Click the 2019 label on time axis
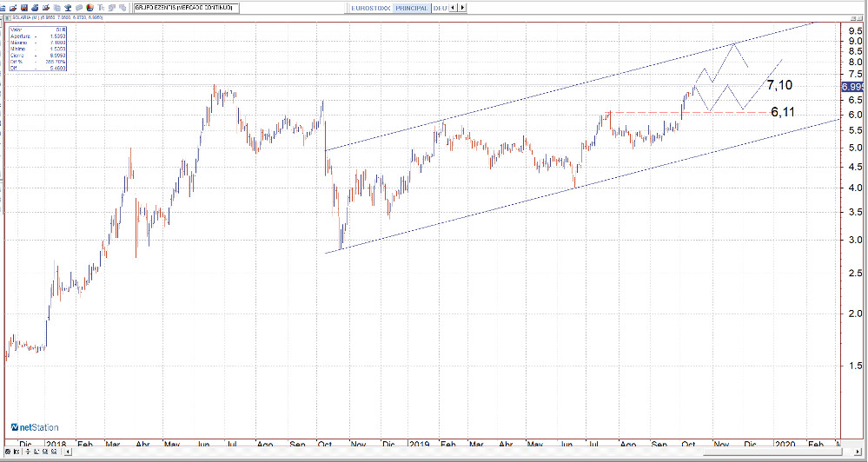This screenshot has height=462, width=868. pyautogui.click(x=420, y=444)
